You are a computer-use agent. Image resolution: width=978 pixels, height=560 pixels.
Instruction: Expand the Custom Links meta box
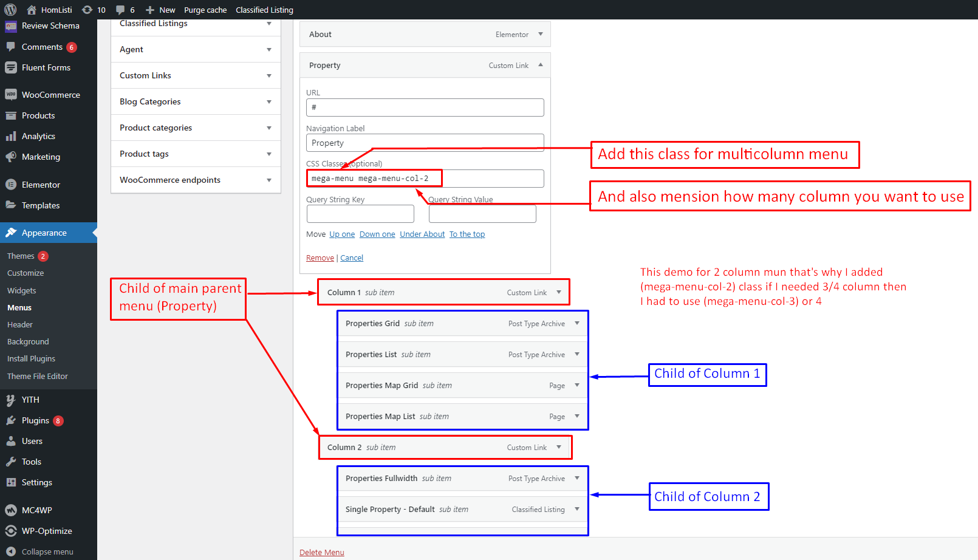[x=269, y=76]
